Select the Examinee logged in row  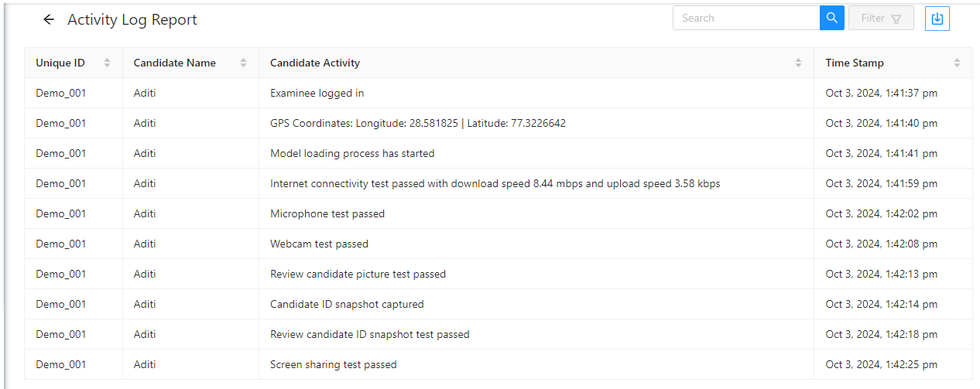[x=499, y=93]
